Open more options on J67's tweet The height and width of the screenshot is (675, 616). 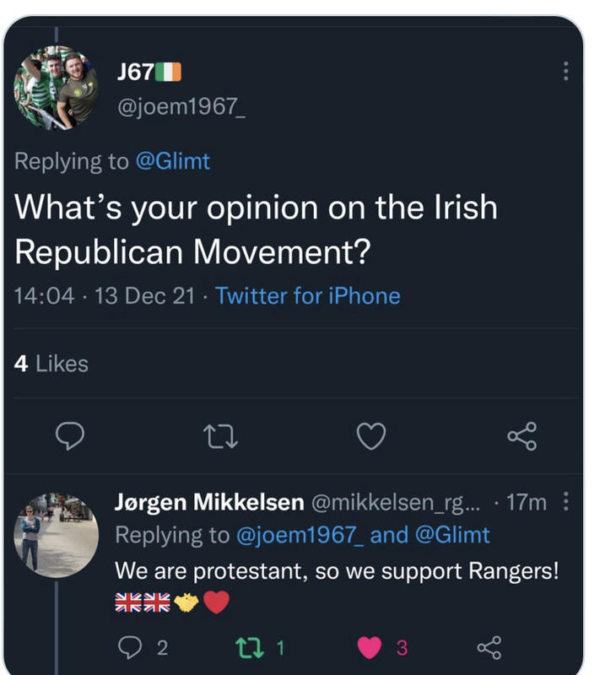coord(565,71)
